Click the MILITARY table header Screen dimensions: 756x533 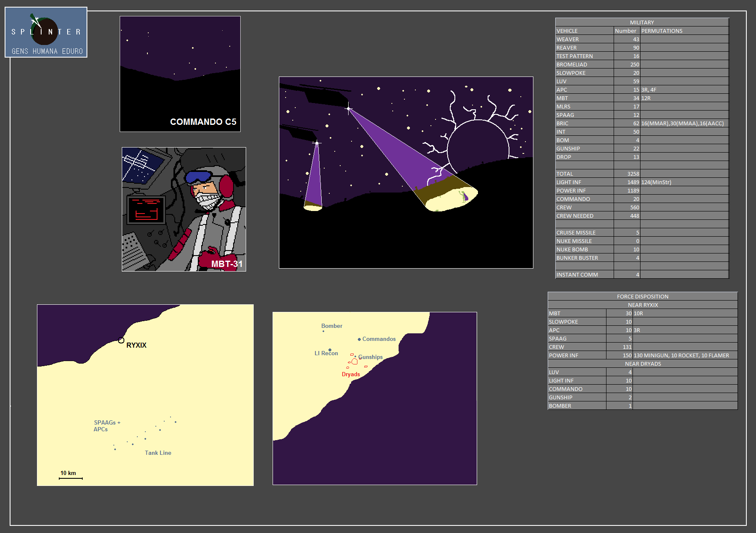pyautogui.click(x=641, y=22)
